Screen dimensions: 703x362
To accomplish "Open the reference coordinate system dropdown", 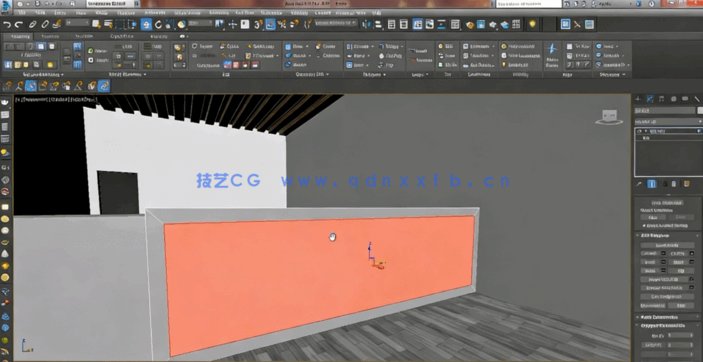I will tap(200, 23).
